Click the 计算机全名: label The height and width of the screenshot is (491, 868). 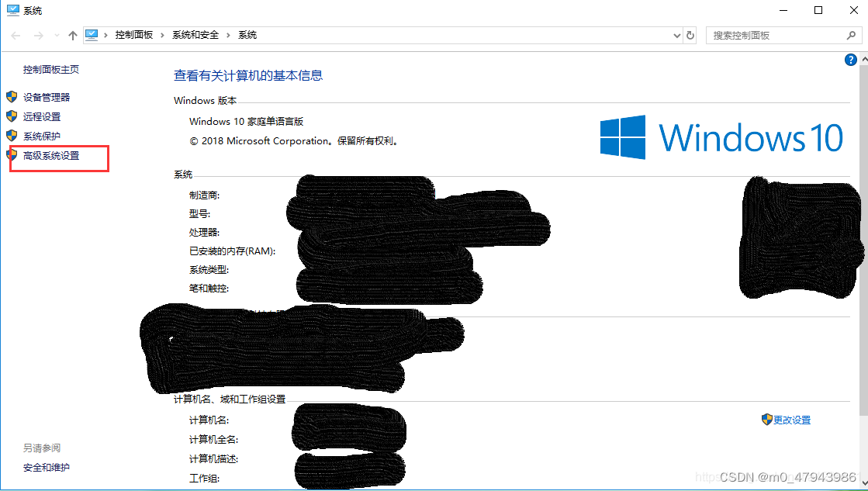(x=213, y=440)
